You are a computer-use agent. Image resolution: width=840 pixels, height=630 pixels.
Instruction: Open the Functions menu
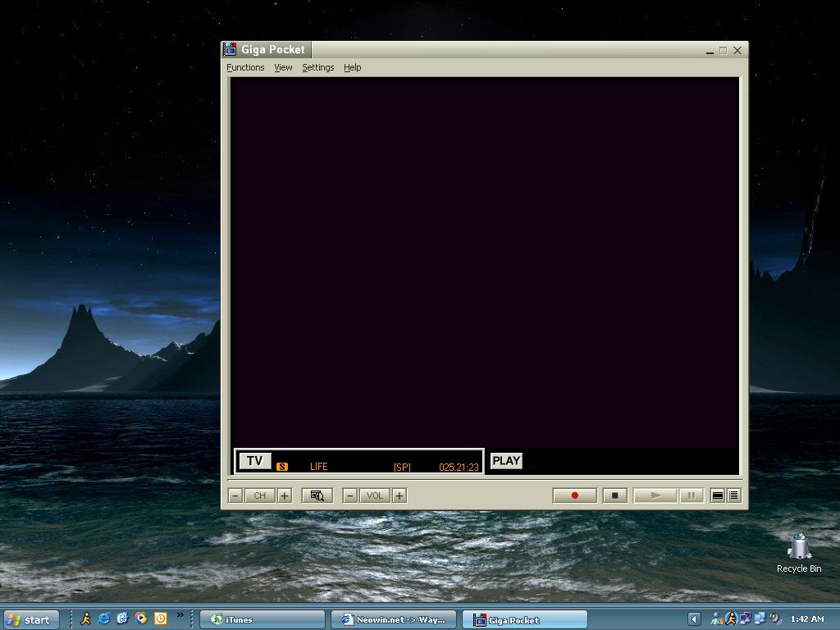245,67
